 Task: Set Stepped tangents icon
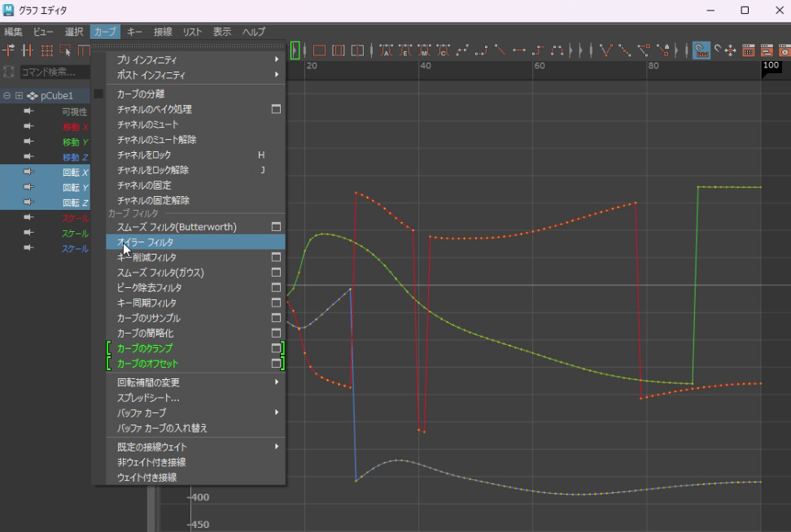click(538, 50)
